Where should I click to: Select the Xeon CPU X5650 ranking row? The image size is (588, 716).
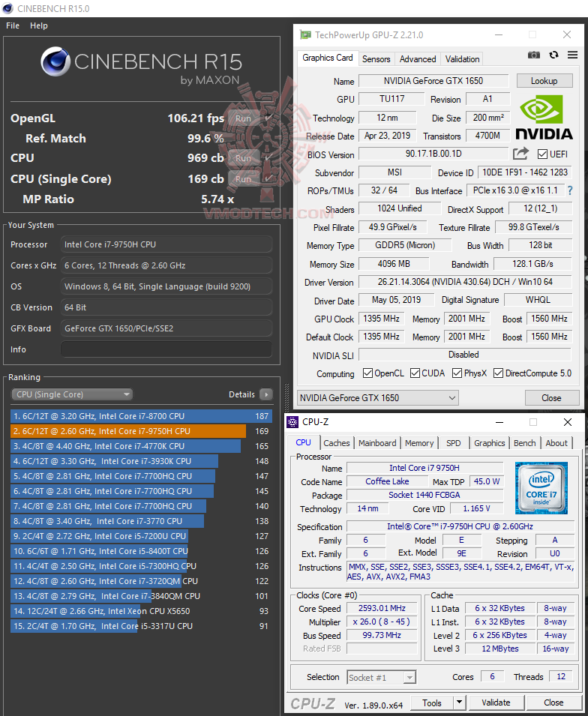click(141, 611)
